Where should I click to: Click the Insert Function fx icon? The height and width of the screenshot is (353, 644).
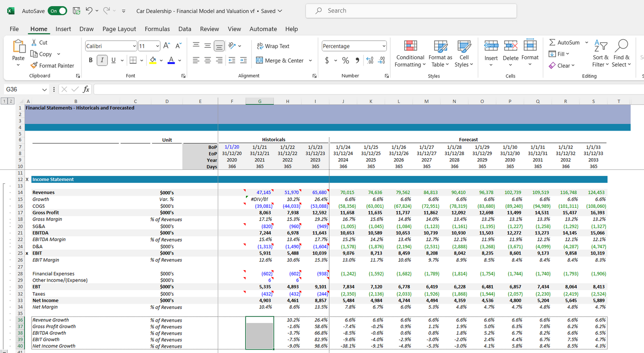pyautogui.click(x=86, y=90)
